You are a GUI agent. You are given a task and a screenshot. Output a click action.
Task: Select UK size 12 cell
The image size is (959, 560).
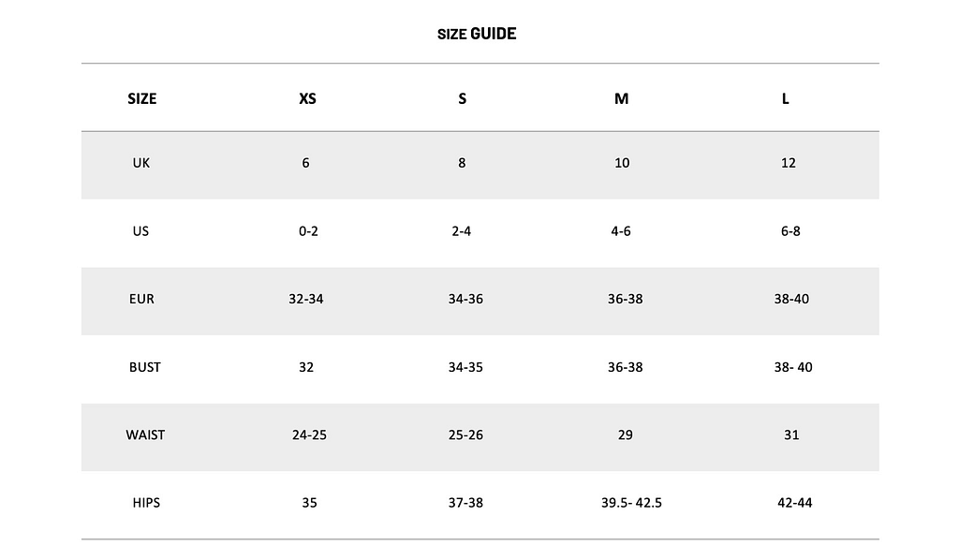[789, 163]
